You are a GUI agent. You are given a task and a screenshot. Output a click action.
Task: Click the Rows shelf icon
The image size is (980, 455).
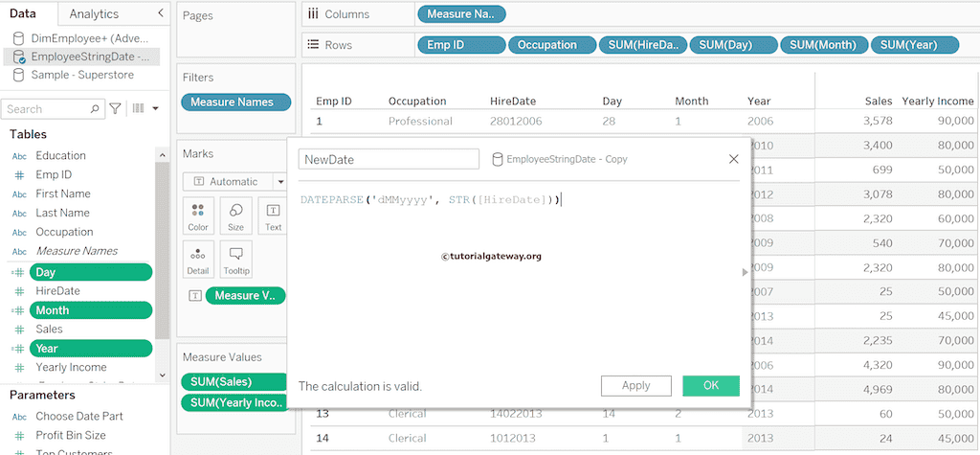click(x=313, y=44)
